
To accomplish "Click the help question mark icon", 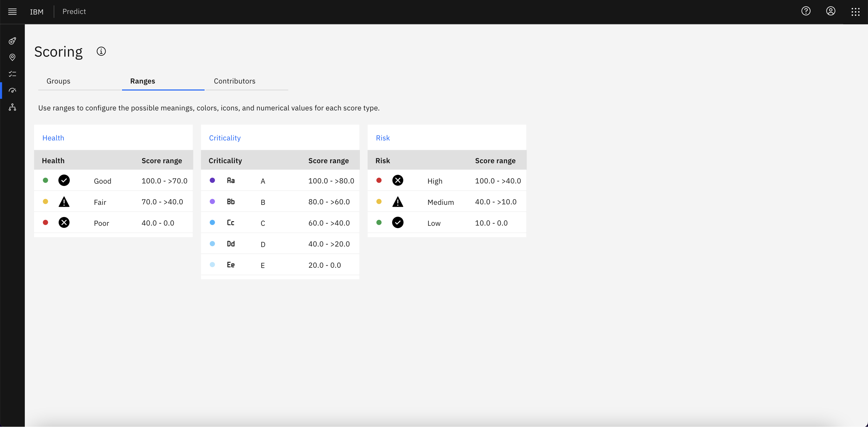I will click(x=806, y=12).
